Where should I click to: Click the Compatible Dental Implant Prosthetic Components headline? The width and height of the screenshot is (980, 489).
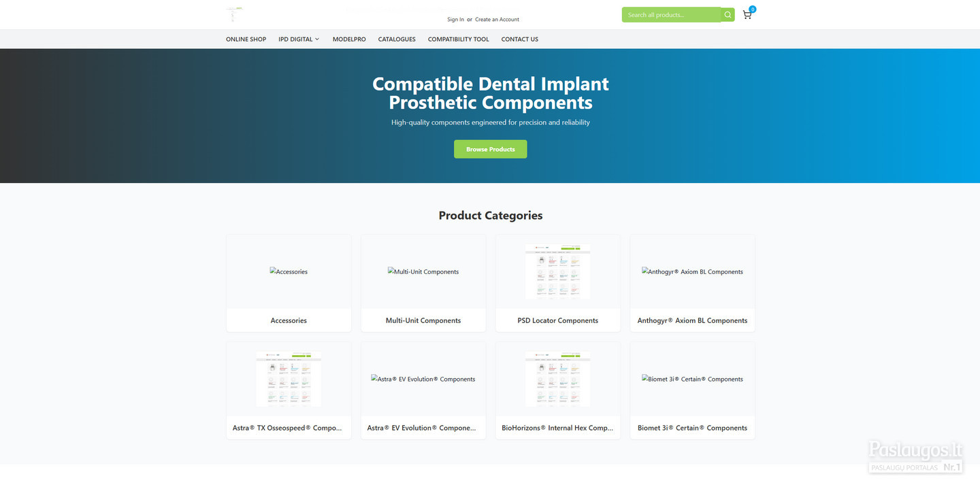click(491, 93)
